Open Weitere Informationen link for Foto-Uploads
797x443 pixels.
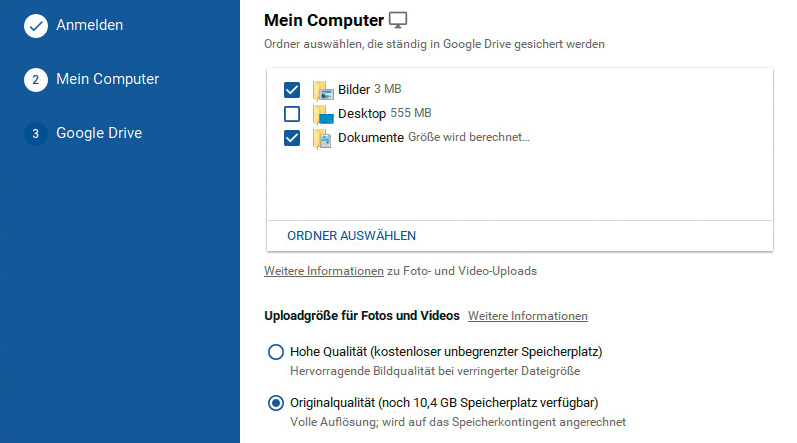[x=323, y=271]
